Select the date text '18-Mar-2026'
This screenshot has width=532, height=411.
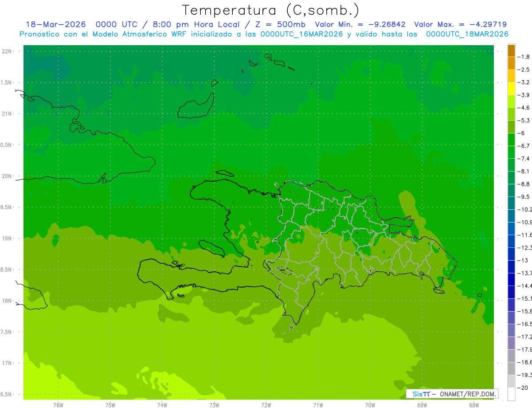(x=56, y=24)
